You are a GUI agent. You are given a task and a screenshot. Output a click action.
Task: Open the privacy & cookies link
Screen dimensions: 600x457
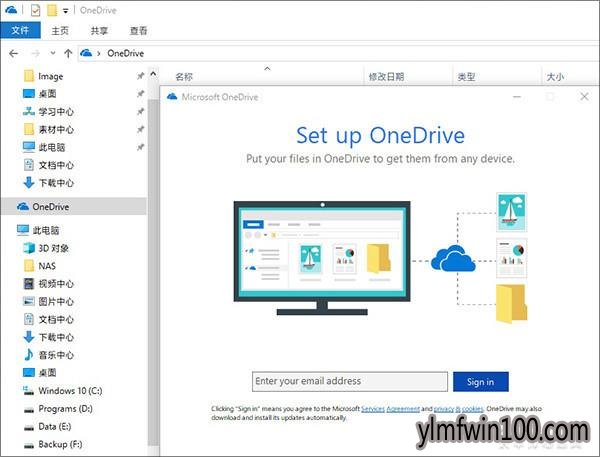(x=458, y=409)
